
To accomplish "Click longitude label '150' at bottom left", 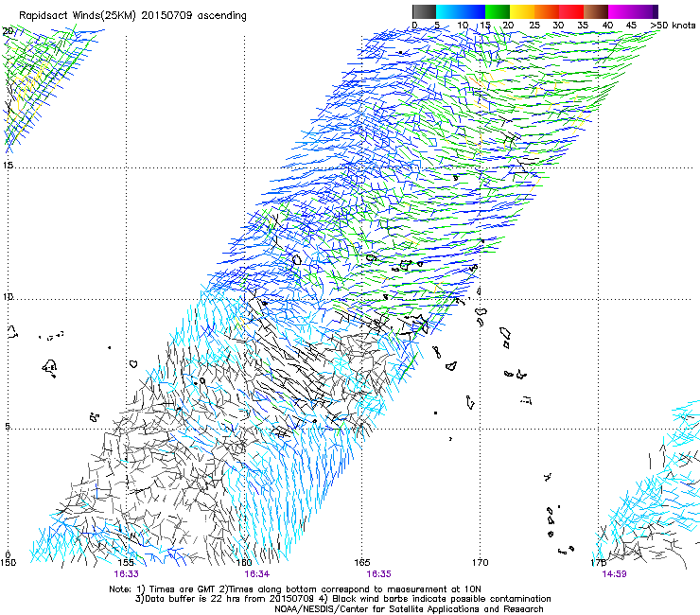I will point(8,563).
